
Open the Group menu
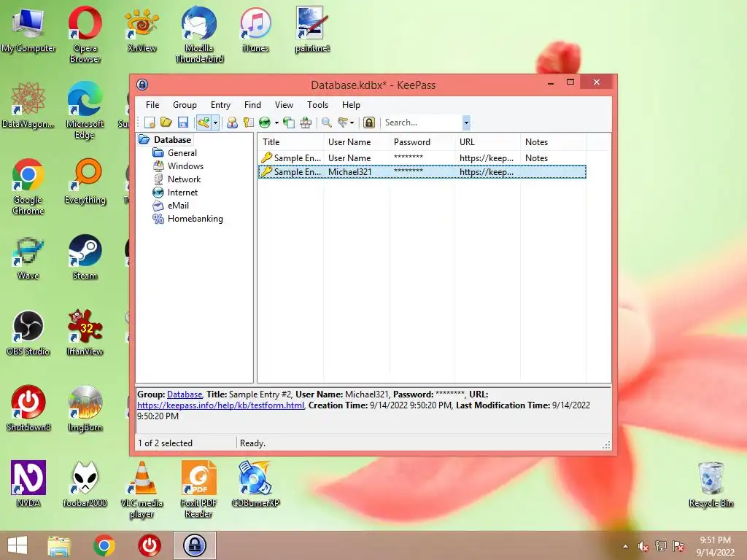tap(185, 105)
